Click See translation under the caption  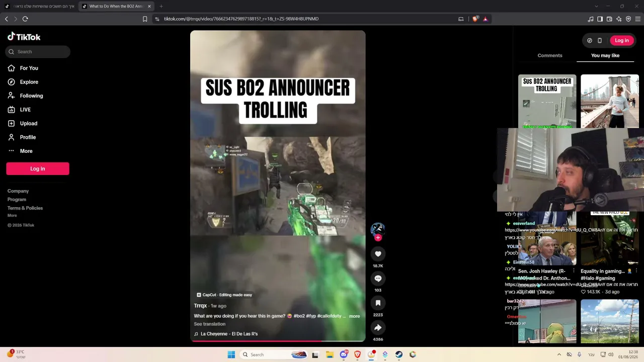[210, 324]
